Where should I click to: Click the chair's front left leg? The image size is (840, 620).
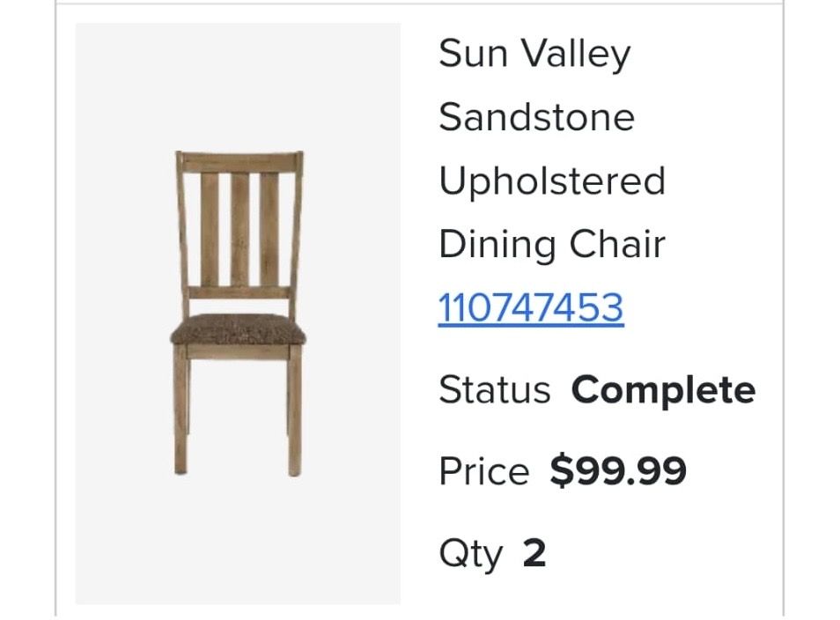tap(181, 410)
